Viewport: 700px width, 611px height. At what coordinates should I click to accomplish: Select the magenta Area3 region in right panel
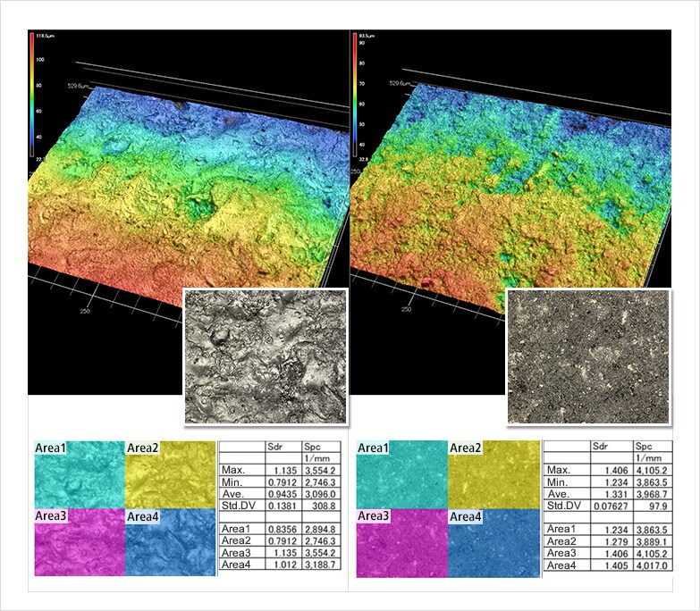(401, 543)
